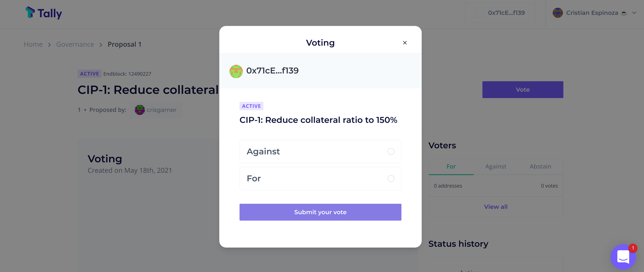Image resolution: width=644 pixels, height=272 pixels.
Task: Click breadcrumb chevron after Home
Action: 49,45
